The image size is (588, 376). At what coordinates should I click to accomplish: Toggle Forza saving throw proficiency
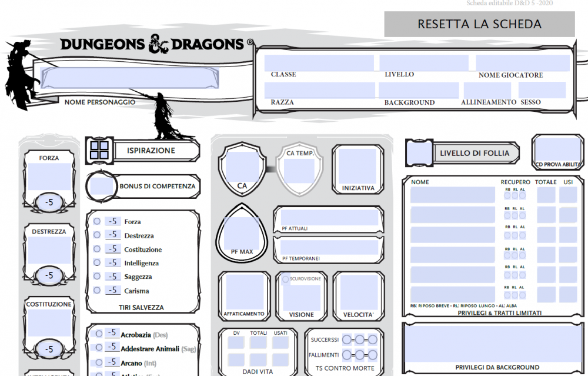[97, 221]
